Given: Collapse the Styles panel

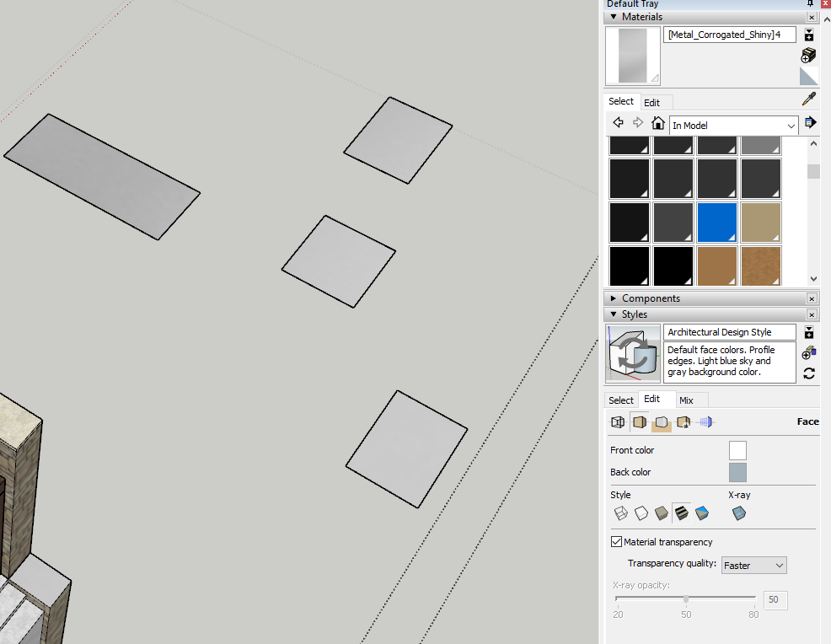Looking at the screenshot, I should pyautogui.click(x=614, y=314).
